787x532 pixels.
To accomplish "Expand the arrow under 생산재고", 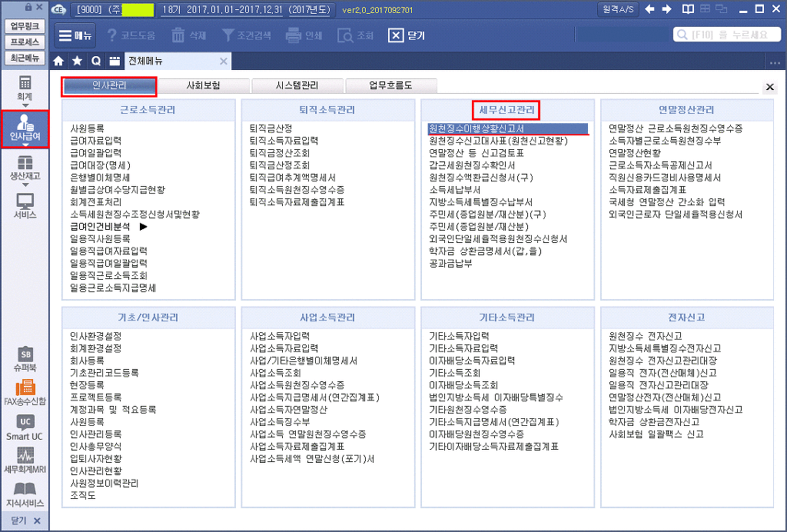I will pos(25,185).
